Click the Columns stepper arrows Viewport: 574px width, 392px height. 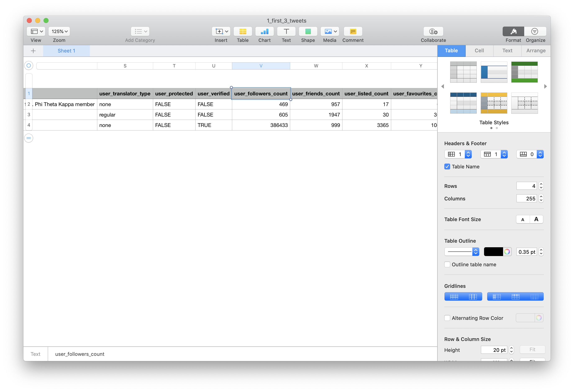tap(541, 199)
